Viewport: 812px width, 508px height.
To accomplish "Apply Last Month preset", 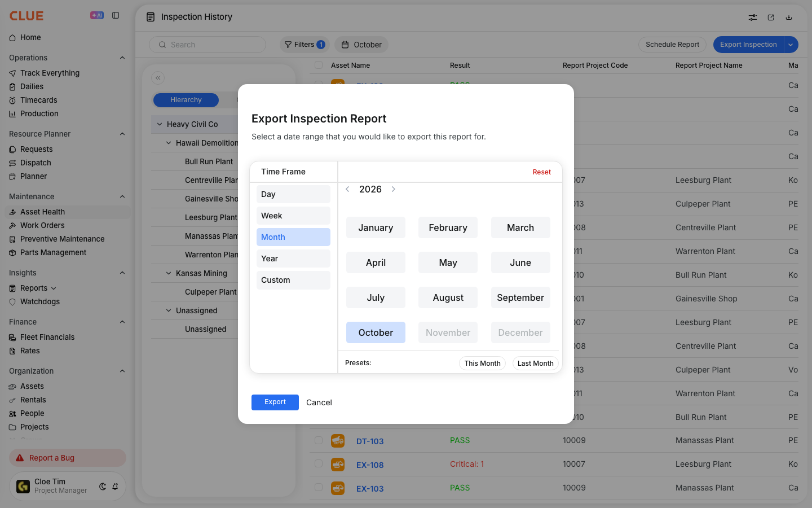I will point(536,363).
